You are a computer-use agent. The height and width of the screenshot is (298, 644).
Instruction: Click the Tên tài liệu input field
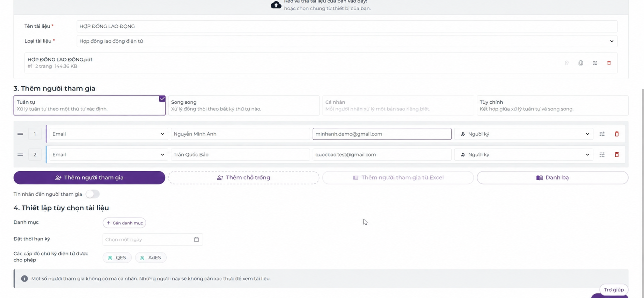coord(347,26)
